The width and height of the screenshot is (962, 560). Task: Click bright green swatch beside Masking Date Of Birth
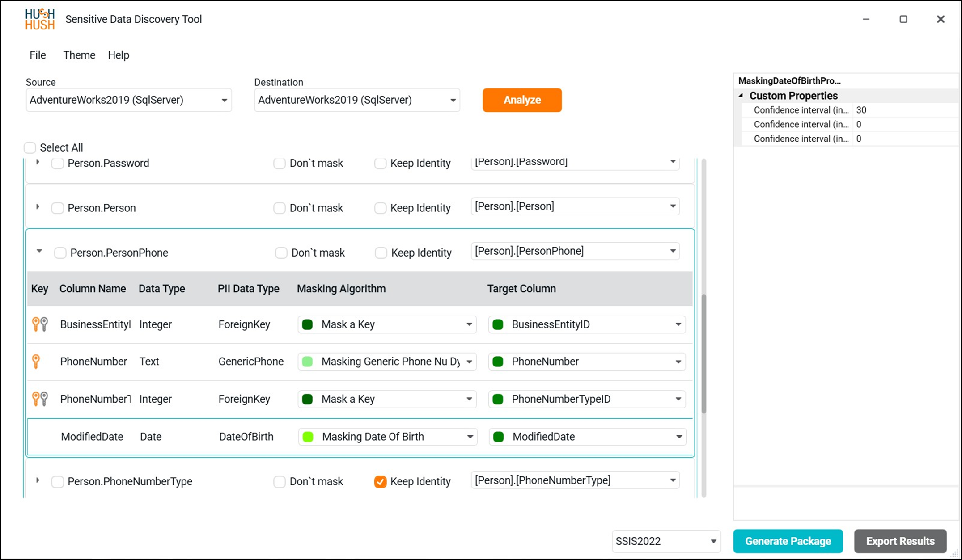[308, 437]
